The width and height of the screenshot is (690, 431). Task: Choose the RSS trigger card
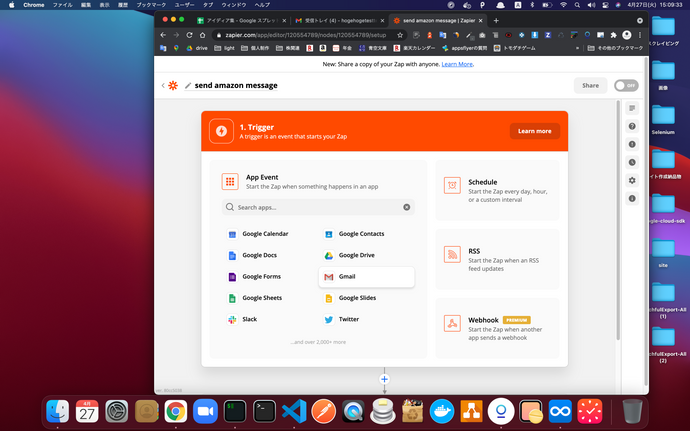pos(497,259)
